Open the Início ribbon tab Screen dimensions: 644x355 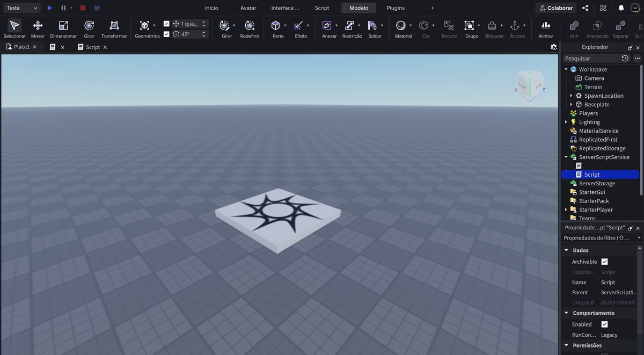point(211,8)
